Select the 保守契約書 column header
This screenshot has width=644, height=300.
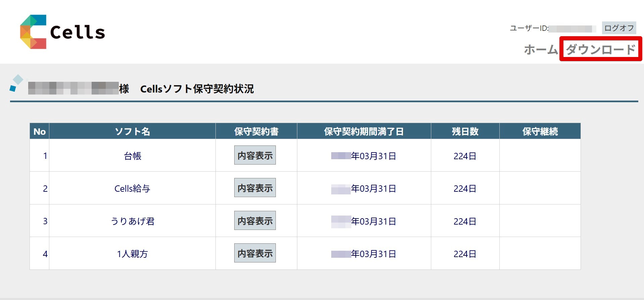click(256, 131)
